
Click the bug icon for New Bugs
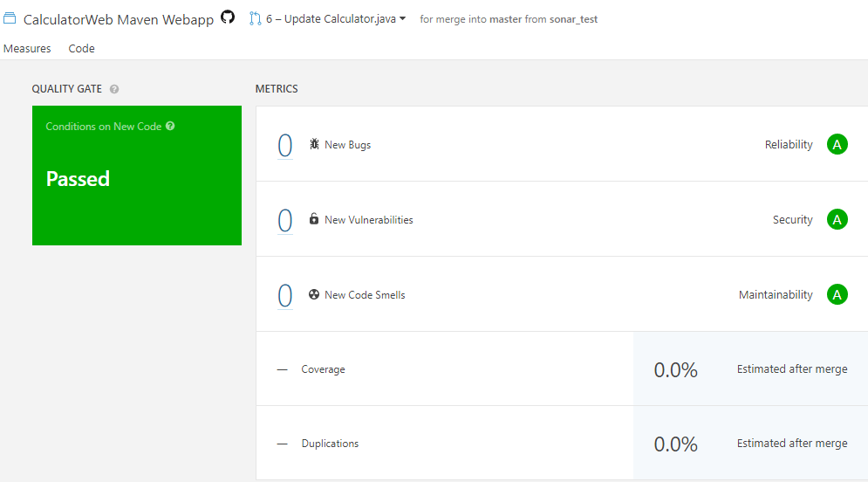[314, 144]
